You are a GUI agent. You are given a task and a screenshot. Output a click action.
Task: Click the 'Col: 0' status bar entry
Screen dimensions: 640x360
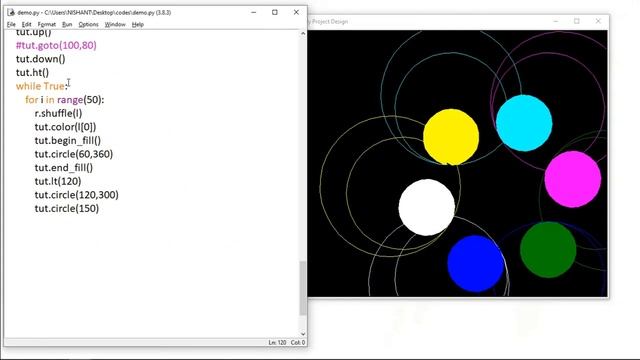tap(298, 342)
